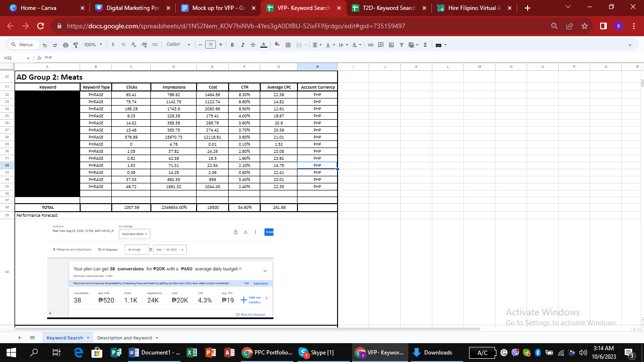Undo the last action in Sheets toolbar
Viewport: 644px width, 362px height.
click(x=45, y=45)
